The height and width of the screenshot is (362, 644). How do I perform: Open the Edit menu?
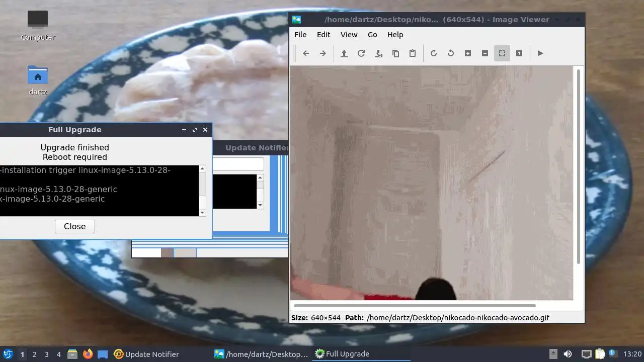(324, 35)
